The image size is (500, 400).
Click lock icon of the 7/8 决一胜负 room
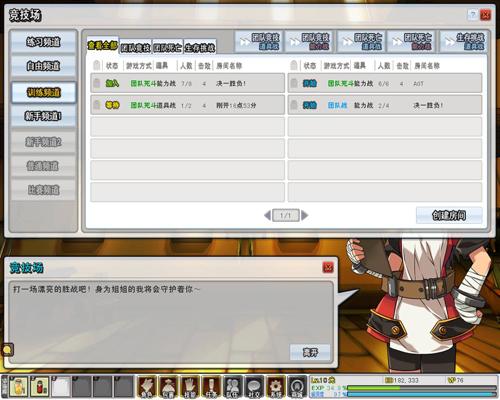point(97,83)
